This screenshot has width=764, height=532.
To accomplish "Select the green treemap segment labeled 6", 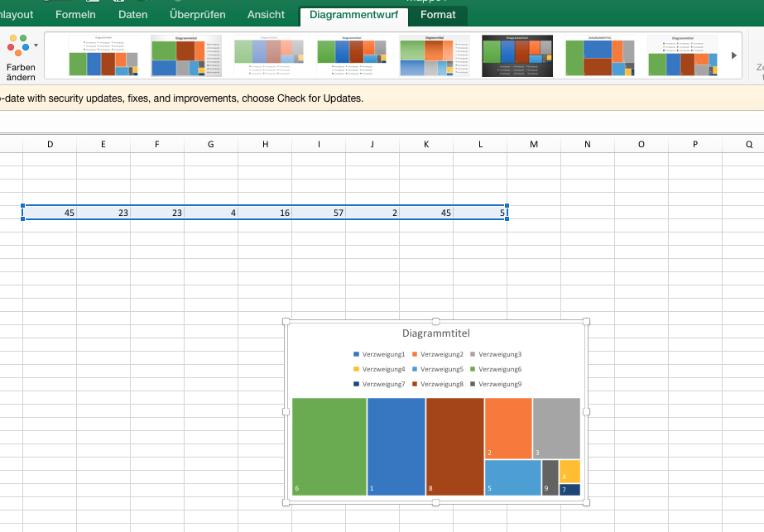I will [328, 447].
